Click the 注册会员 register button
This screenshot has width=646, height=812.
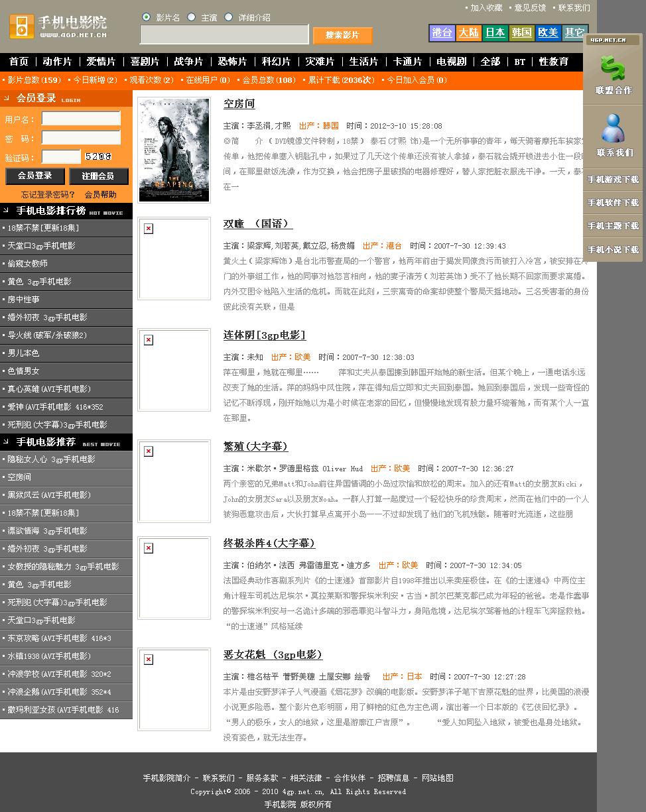97,176
